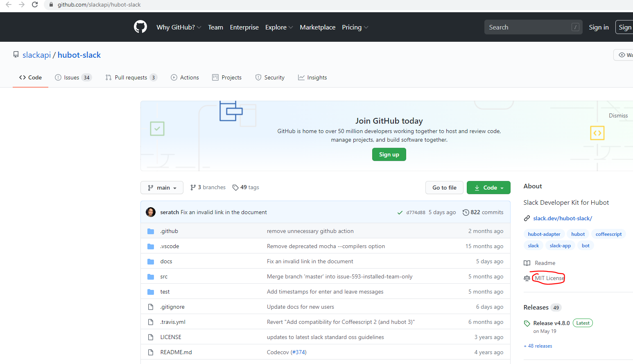Expand the Explore menu

[279, 27]
